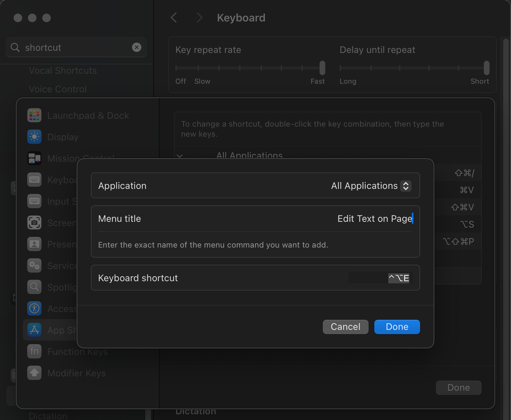Collapse the All Applications shortcut group
This screenshot has width=511, height=420.
click(x=180, y=156)
